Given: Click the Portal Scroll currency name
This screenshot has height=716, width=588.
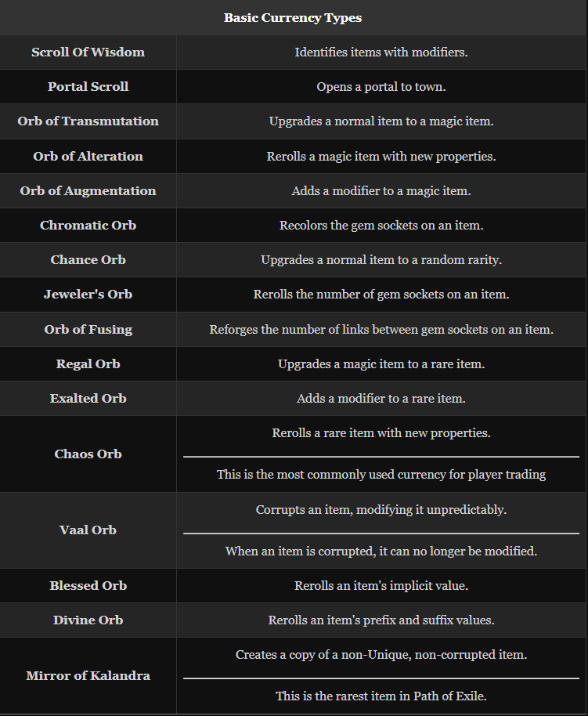Looking at the screenshot, I should (x=88, y=87).
